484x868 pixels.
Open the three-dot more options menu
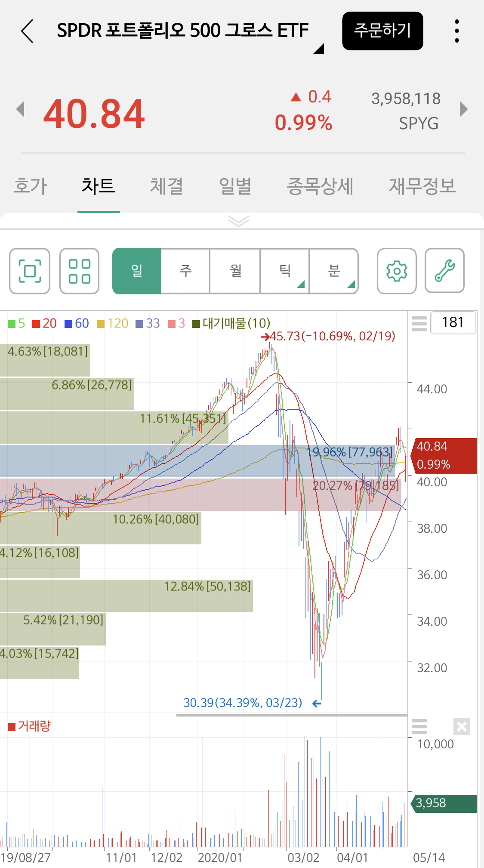pos(456,31)
